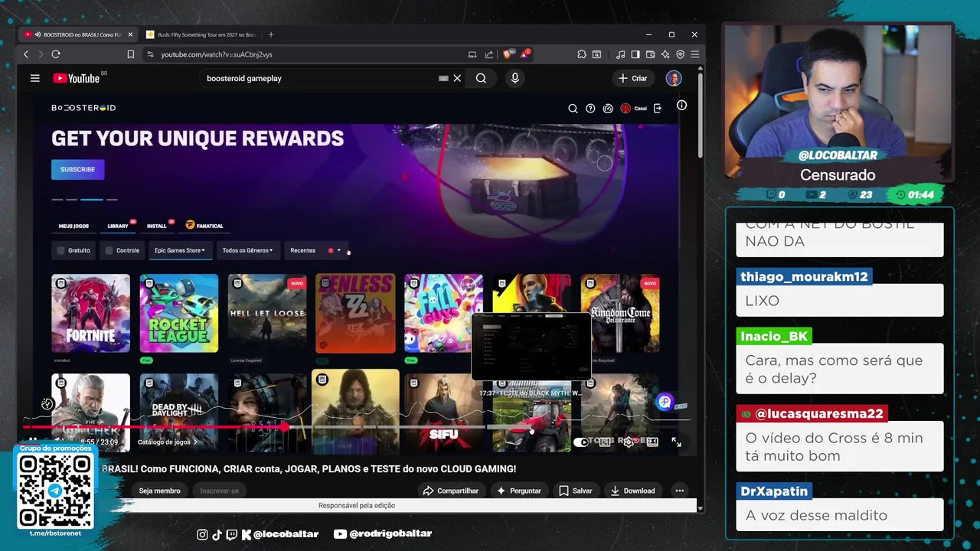Viewport: 980px width, 551px height.
Task: Expand the Epic Games Store dropdown
Action: (x=180, y=250)
